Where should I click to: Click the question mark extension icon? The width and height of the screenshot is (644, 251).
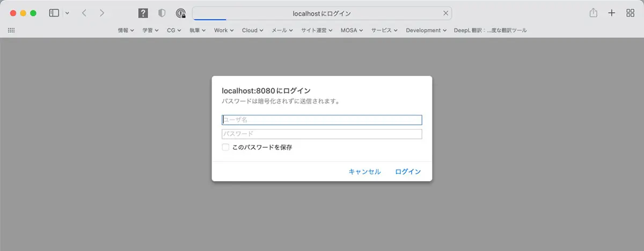(x=143, y=13)
